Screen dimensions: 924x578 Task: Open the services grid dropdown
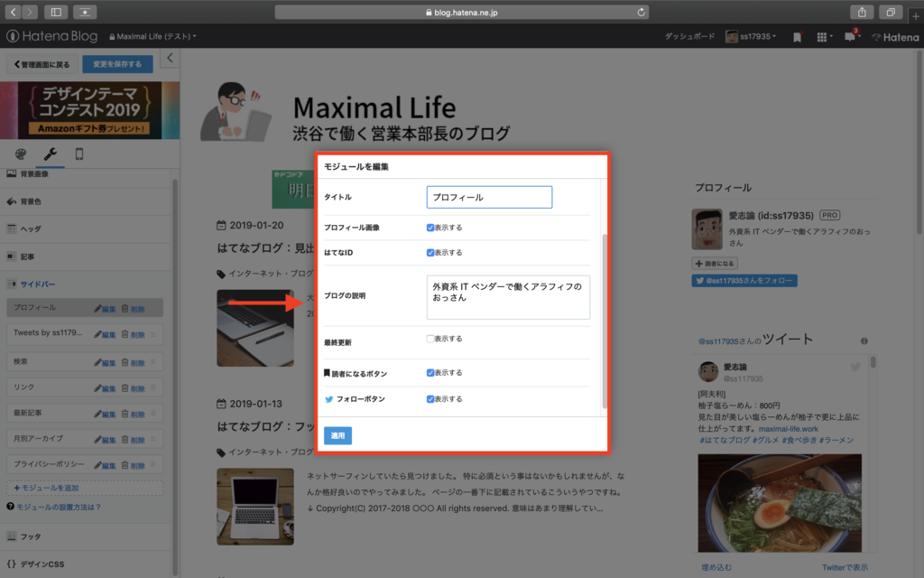click(824, 37)
